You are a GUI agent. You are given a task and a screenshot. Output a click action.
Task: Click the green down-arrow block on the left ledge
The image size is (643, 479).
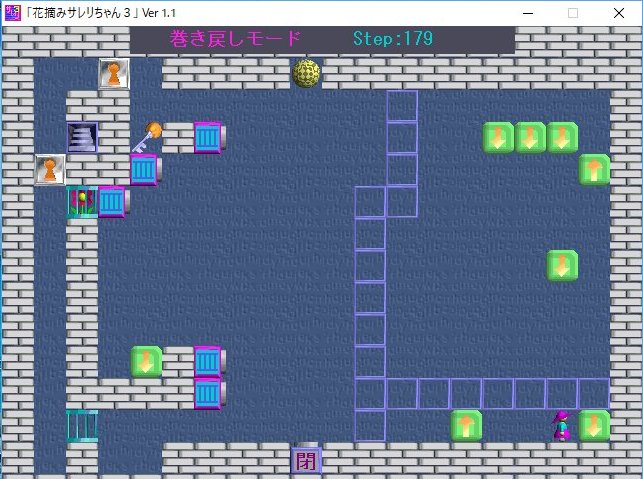pyautogui.click(x=146, y=361)
